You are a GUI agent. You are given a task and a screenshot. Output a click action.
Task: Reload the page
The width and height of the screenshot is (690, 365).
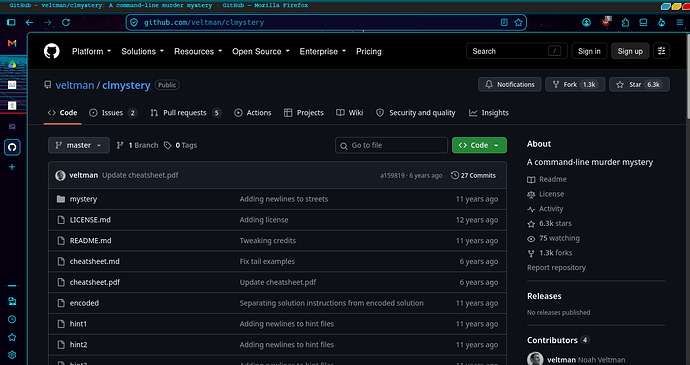point(66,22)
